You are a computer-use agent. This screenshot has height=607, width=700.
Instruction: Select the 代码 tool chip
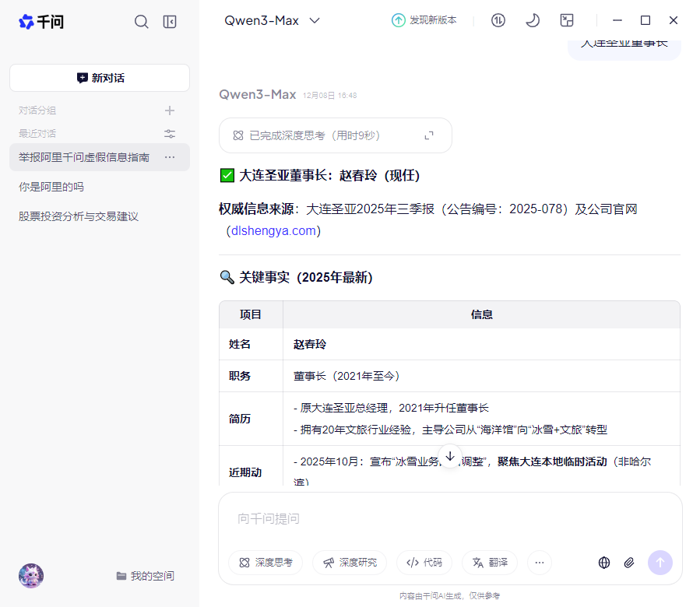(424, 563)
